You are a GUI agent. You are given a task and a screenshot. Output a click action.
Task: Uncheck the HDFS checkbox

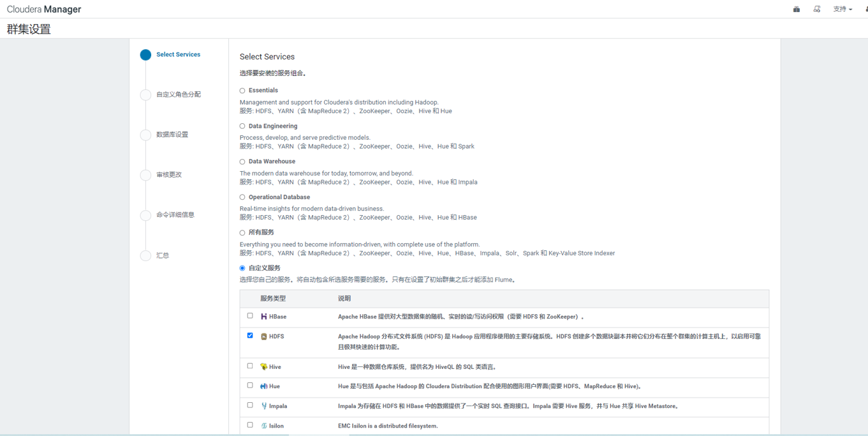tap(250, 335)
